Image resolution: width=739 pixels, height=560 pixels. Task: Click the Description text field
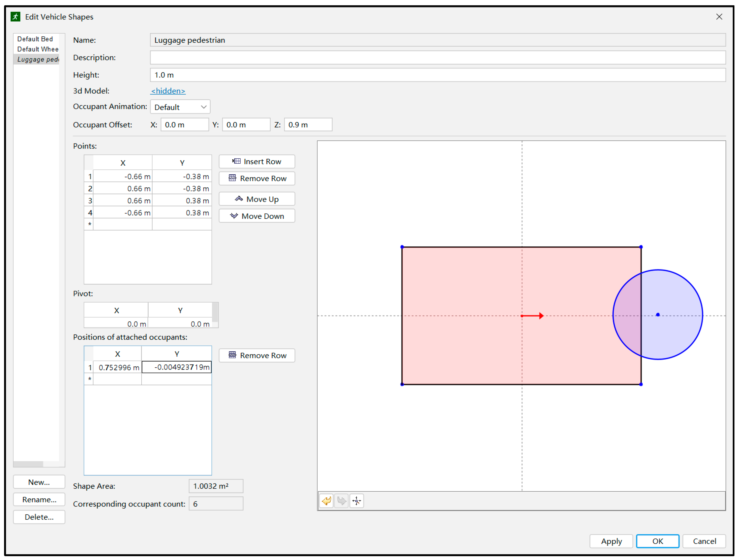pyautogui.click(x=438, y=57)
